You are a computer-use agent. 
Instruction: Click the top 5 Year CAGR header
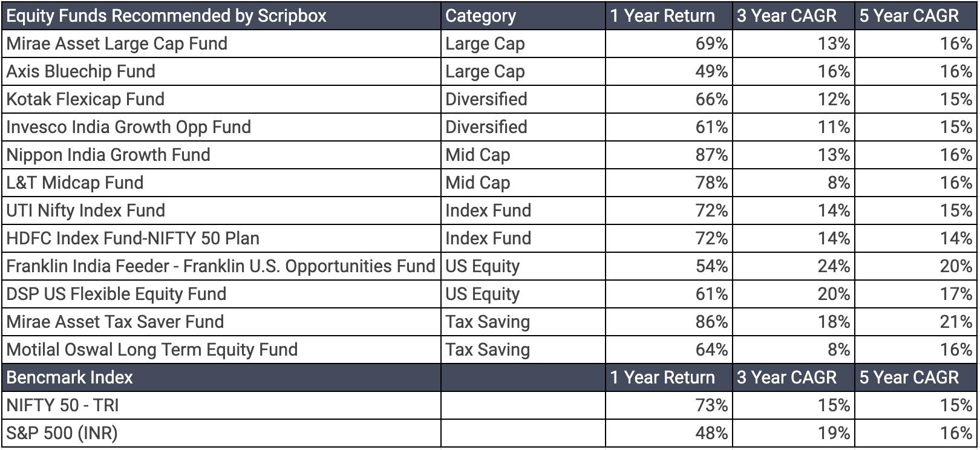[x=909, y=16]
